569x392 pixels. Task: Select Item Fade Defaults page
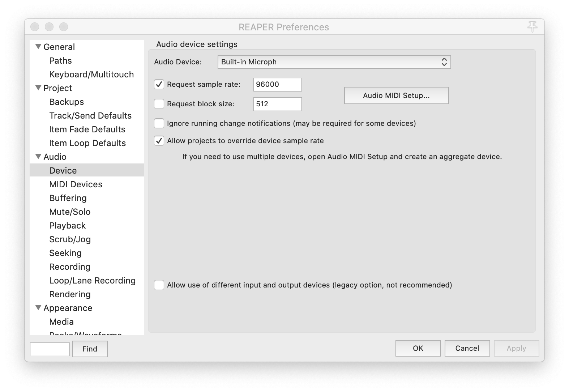87,129
